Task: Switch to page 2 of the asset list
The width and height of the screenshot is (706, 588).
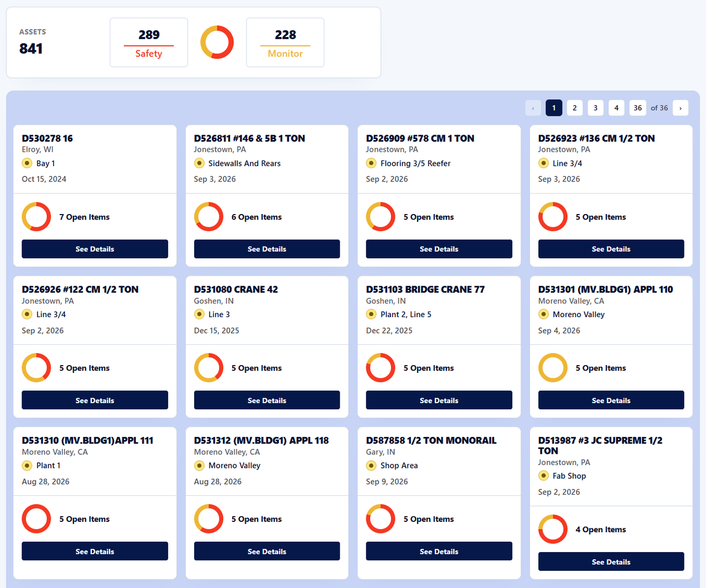Action: 575,108
